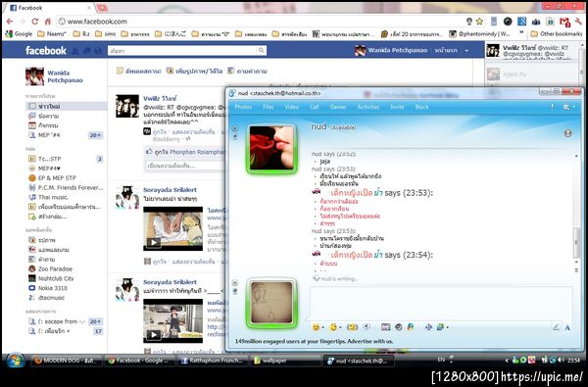The height and width of the screenshot is (387, 588).
Task: Open Activities in Messenger menu
Action: [x=368, y=107]
